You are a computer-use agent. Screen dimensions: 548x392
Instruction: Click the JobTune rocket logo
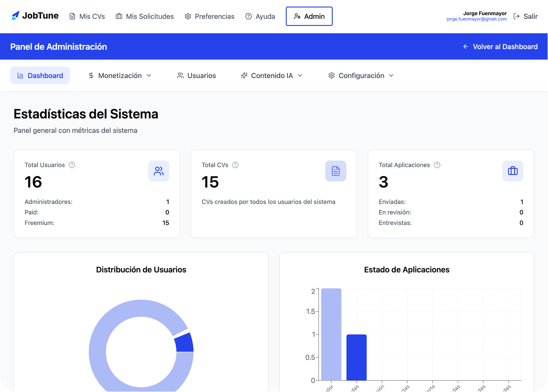point(16,16)
